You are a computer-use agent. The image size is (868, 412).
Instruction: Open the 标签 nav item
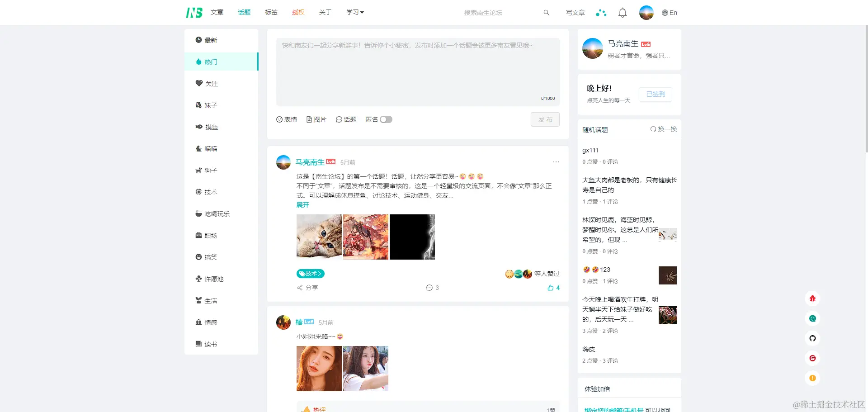tap(271, 12)
